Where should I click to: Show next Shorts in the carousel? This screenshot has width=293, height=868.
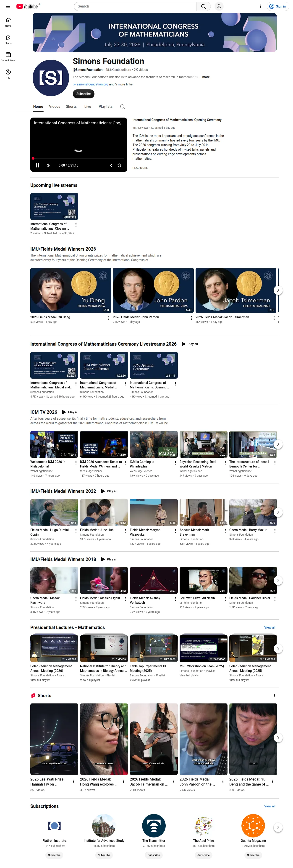point(278,738)
